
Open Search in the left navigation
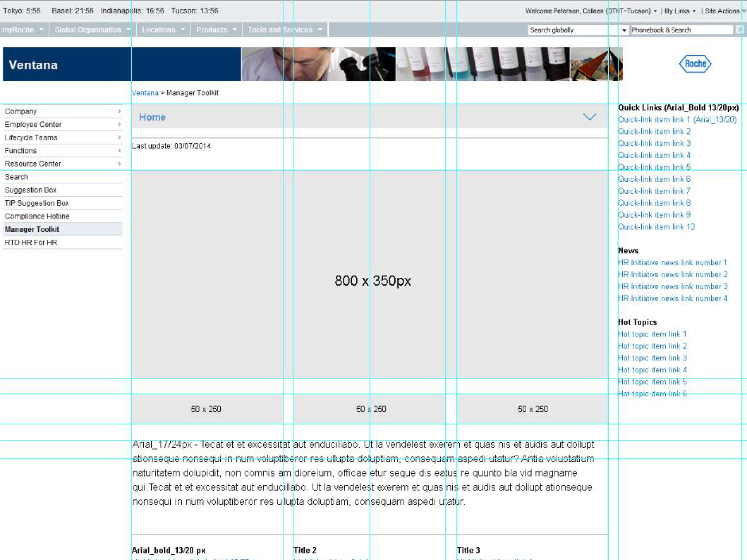point(62,177)
